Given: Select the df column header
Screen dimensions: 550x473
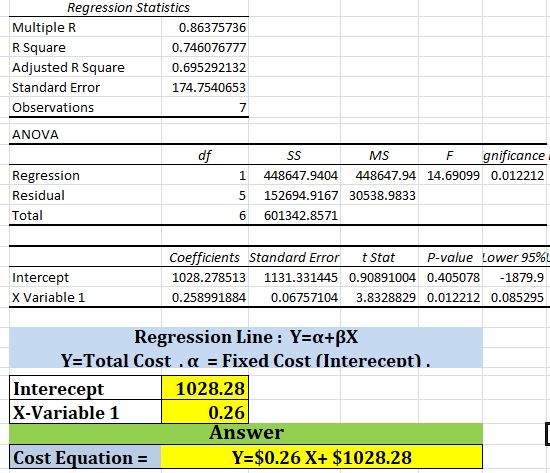Looking at the screenshot, I should point(205,155).
